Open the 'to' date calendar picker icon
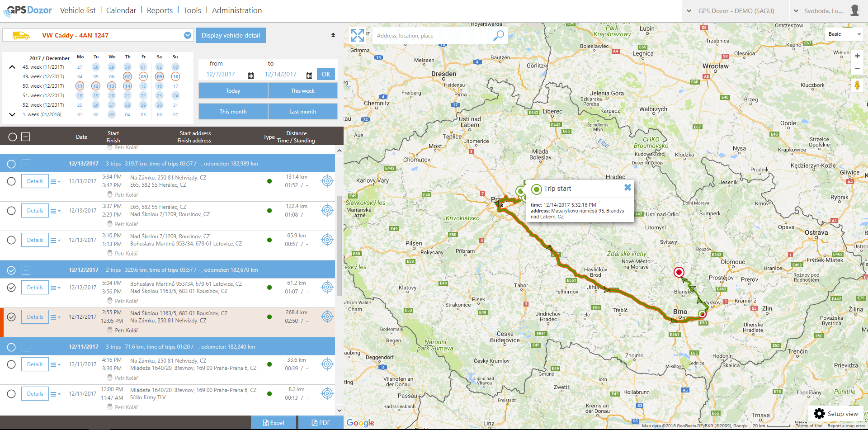 click(309, 75)
